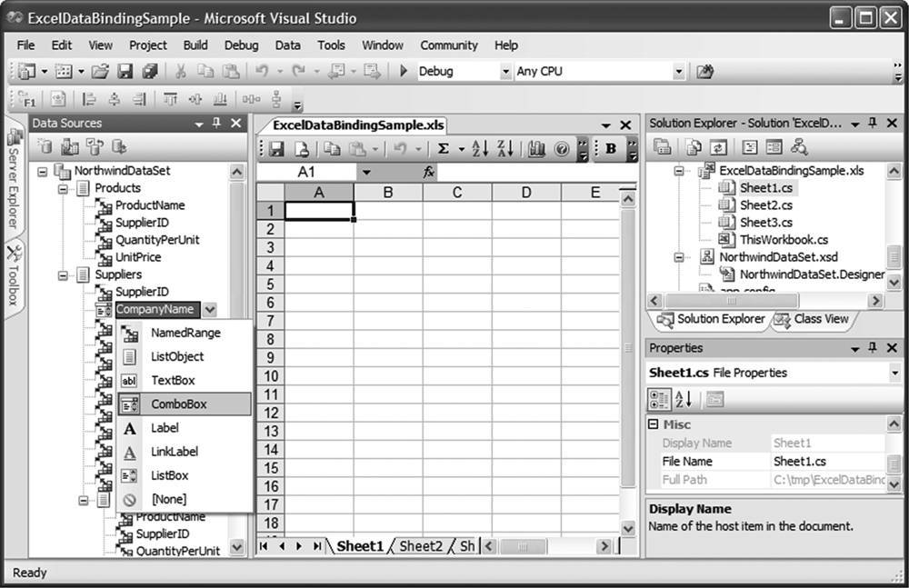
Task: Open the Debug menu
Action: point(241,45)
